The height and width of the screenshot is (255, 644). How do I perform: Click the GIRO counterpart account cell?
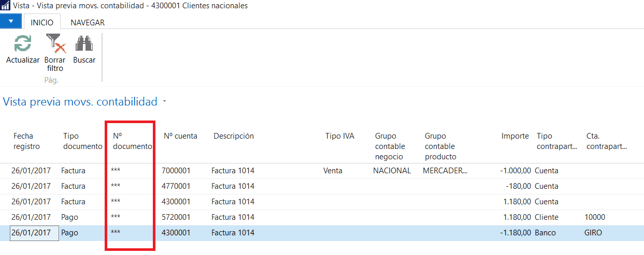[593, 233]
